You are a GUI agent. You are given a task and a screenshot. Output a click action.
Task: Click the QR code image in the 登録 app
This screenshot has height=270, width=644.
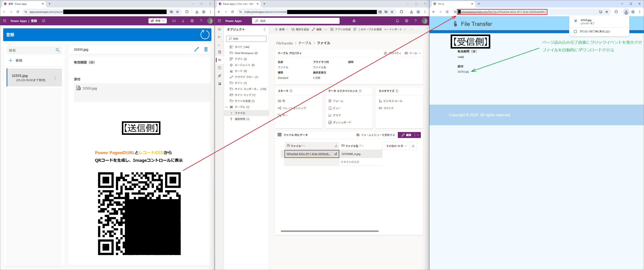[x=139, y=213]
